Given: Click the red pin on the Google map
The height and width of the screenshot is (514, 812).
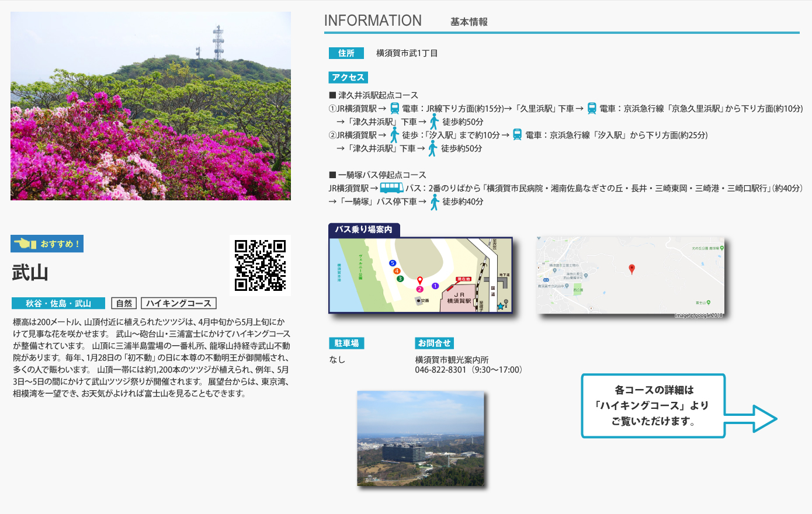Looking at the screenshot, I should (x=631, y=269).
